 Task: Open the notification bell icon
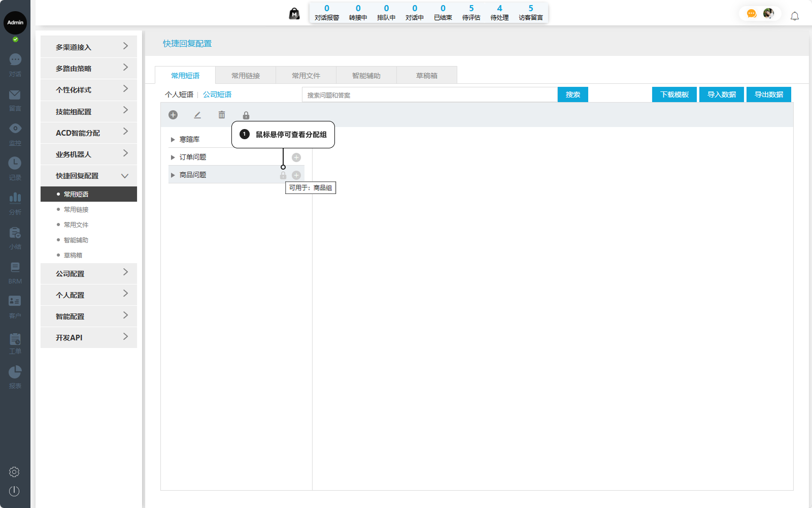[795, 16]
